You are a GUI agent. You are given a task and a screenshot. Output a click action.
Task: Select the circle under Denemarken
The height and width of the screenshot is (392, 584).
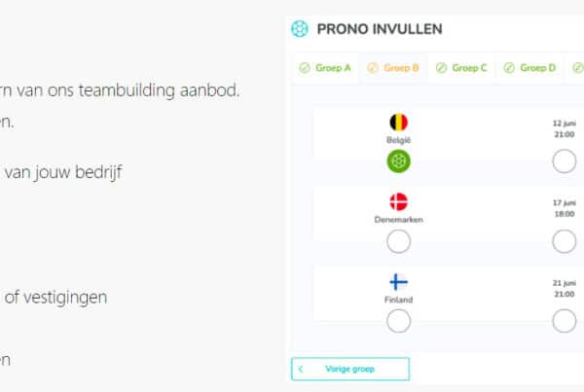point(399,241)
